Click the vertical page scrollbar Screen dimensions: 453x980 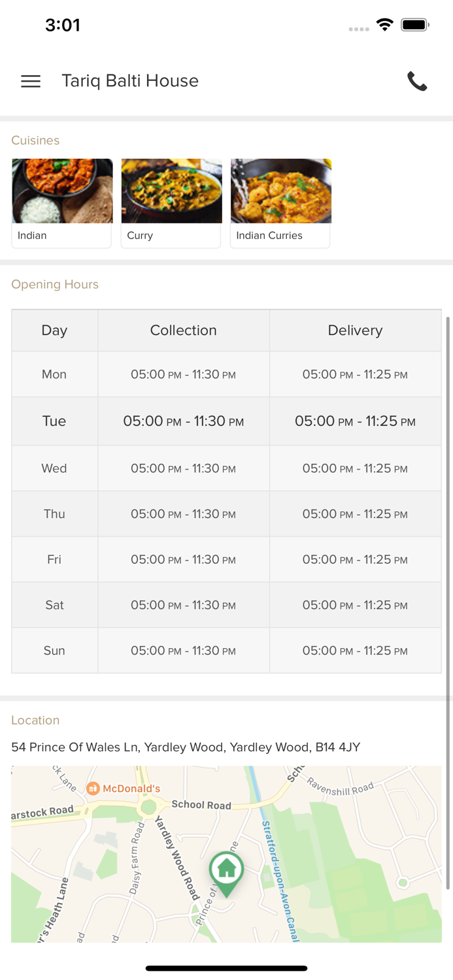pyautogui.click(x=448, y=601)
